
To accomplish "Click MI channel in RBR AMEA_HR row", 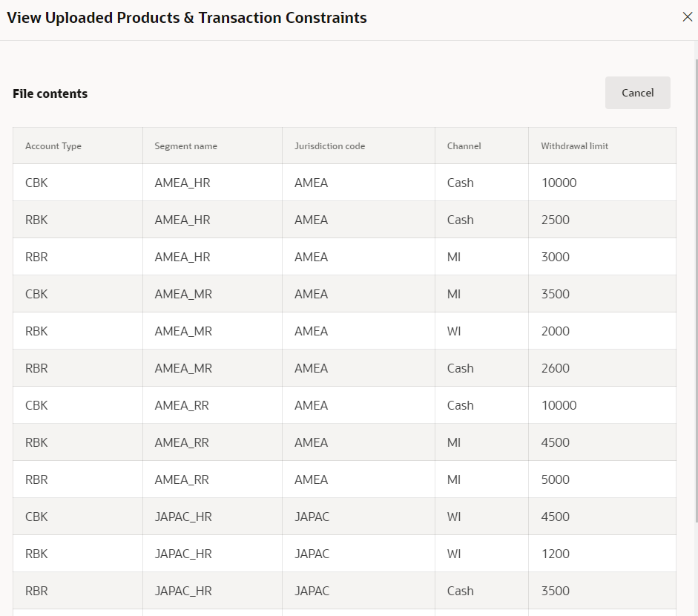I will (x=454, y=257).
